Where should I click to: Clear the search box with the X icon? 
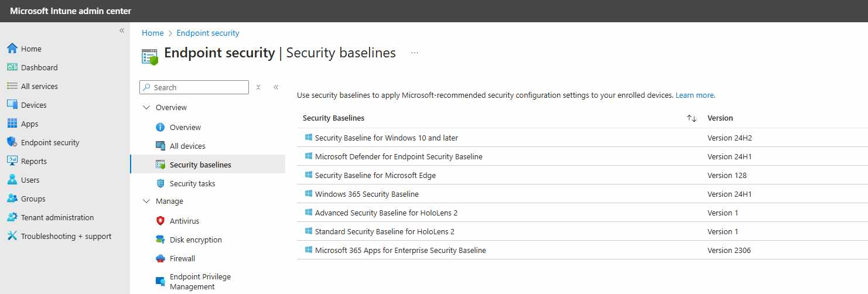pyautogui.click(x=258, y=87)
